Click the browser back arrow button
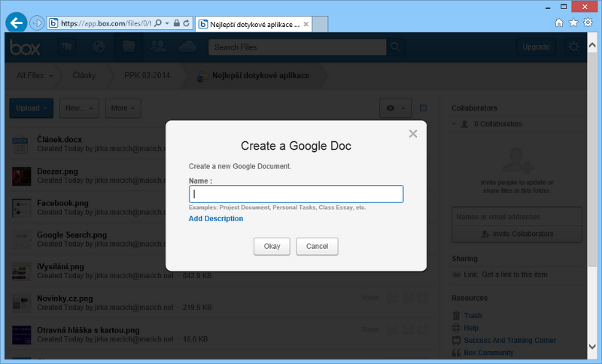 (x=17, y=23)
